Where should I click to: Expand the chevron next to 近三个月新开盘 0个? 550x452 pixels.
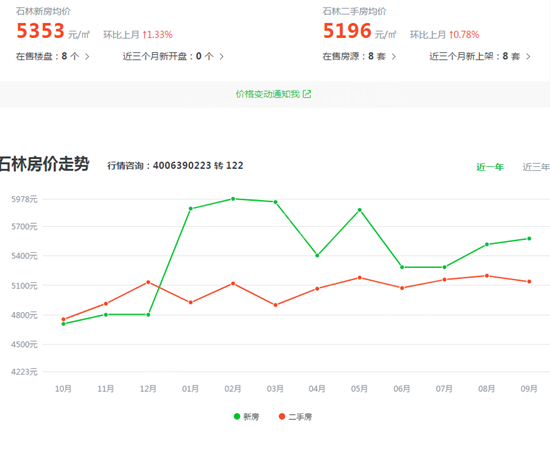(222, 56)
